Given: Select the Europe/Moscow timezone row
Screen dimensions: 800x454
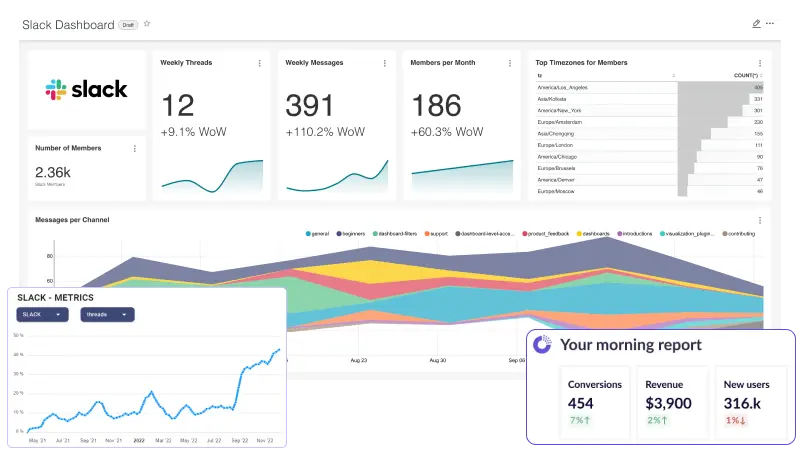Looking at the screenshot, I should (650, 192).
